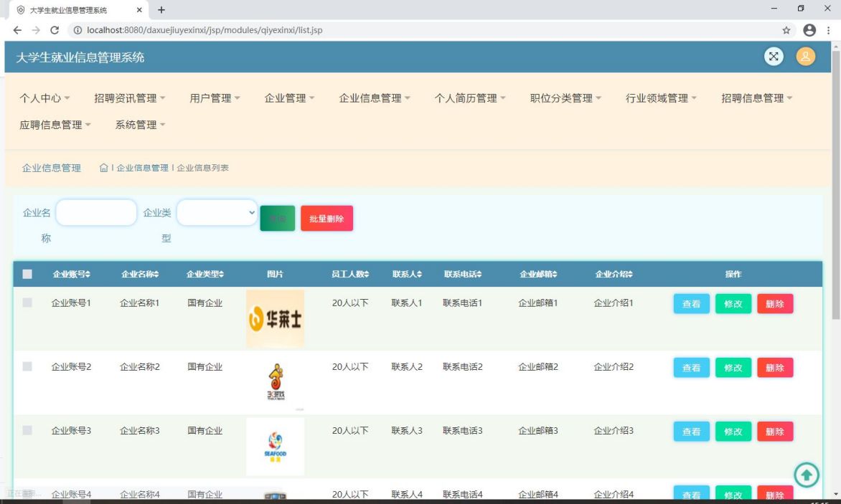Check the box for 企业账号3 row
The height and width of the screenshot is (504, 841).
[x=27, y=430]
